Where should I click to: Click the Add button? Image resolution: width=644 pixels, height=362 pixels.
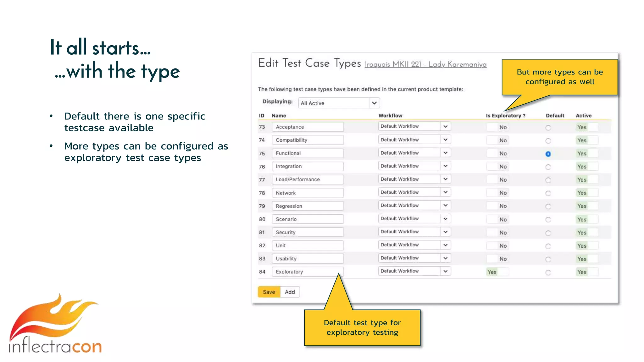(290, 292)
